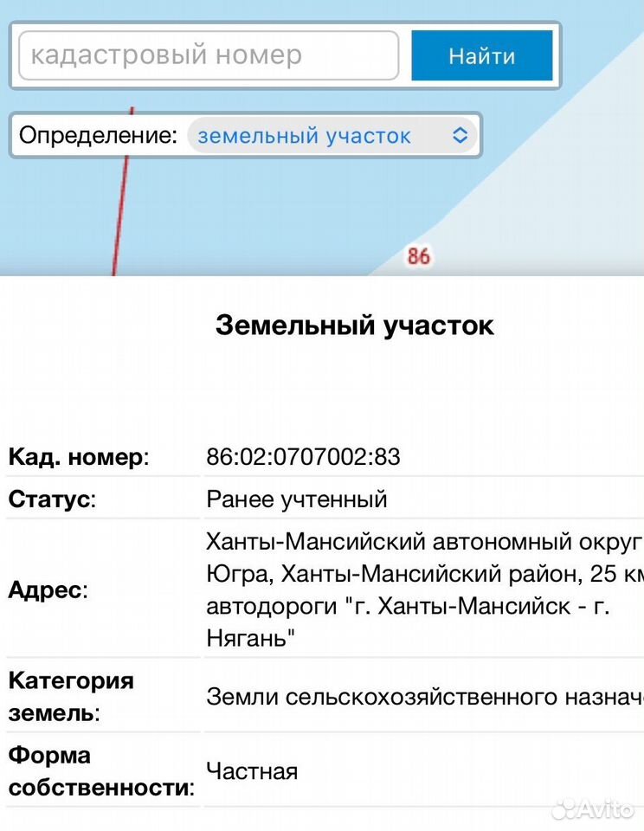Click the 'Земельный участок' heading
The image size is (644, 831).
point(355,325)
